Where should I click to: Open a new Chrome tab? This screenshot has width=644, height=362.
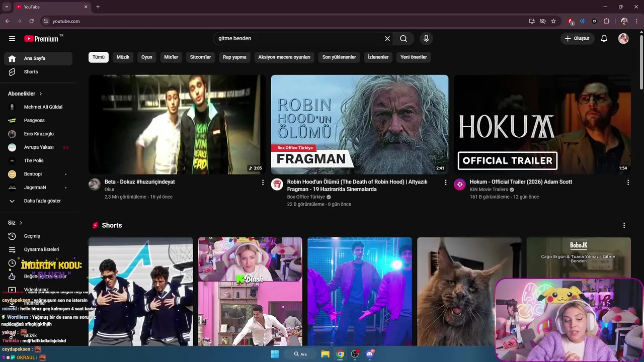(x=98, y=7)
